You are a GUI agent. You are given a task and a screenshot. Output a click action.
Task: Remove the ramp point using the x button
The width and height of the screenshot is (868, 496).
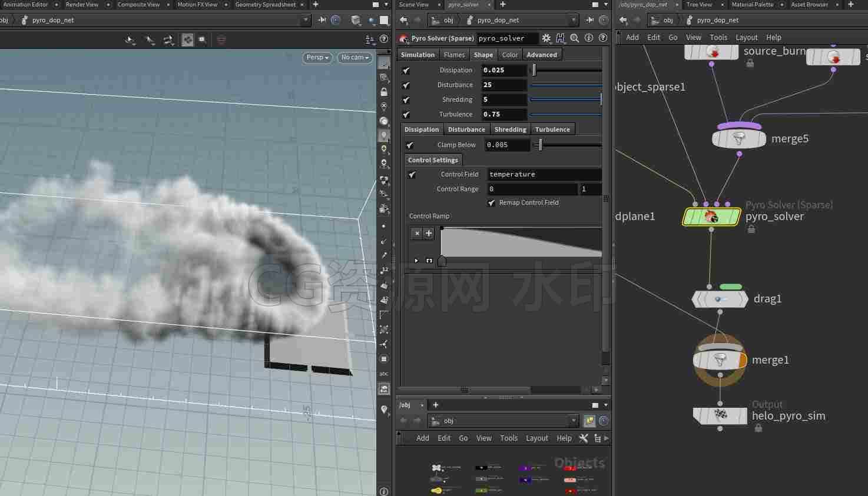click(417, 234)
